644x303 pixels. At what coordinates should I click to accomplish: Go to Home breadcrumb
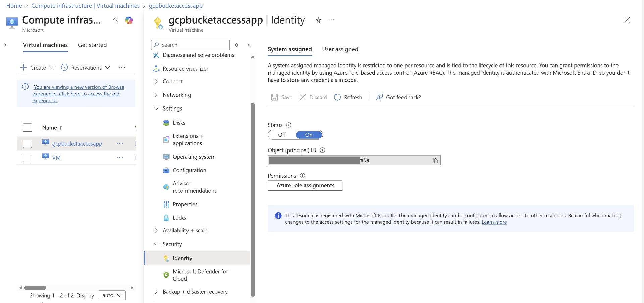14,6
